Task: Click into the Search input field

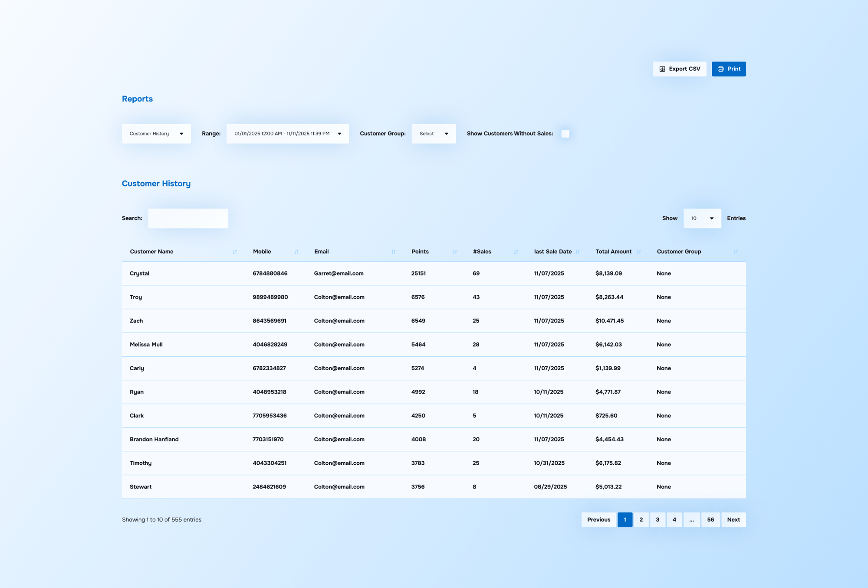Action: (x=188, y=218)
